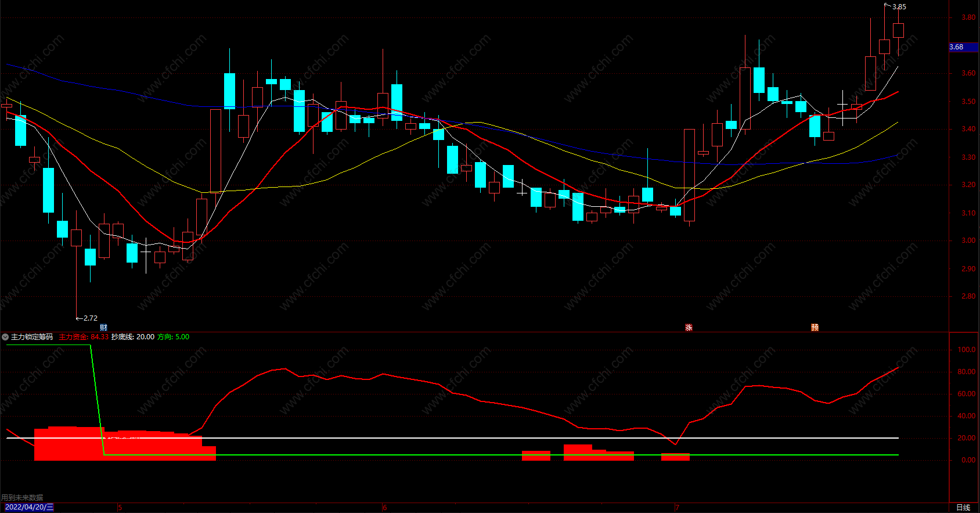Click the 财 financial event marker
This screenshot has height=513, width=980.
coord(103,328)
